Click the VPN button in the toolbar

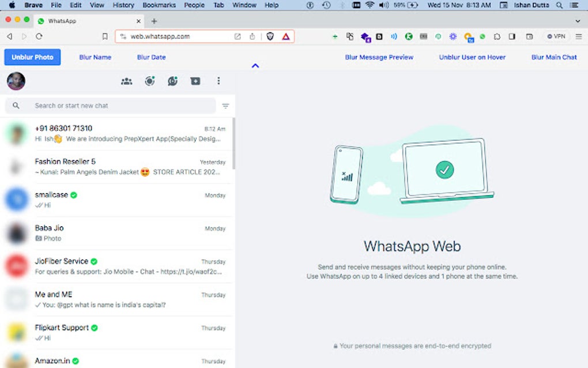pyautogui.click(x=556, y=36)
